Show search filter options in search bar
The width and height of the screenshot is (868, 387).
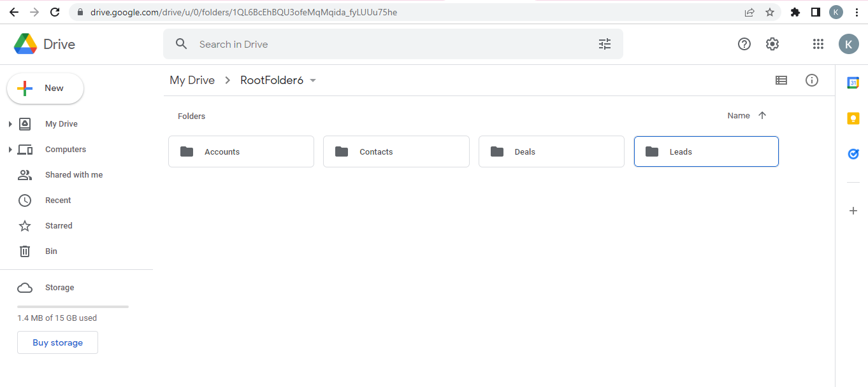604,44
